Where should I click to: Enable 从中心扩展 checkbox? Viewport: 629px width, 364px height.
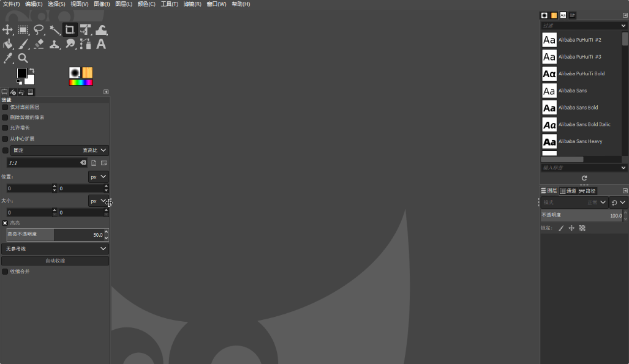coord(5,139)
